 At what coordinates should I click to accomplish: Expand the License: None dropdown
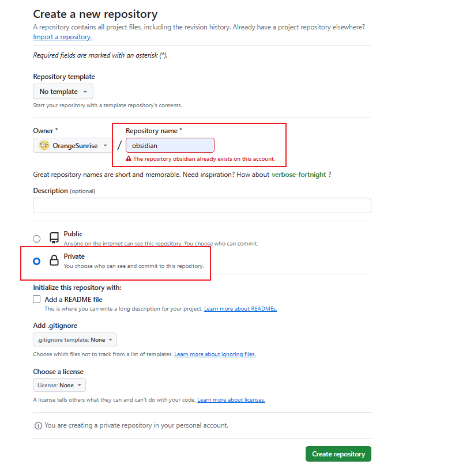click(59, 386)
